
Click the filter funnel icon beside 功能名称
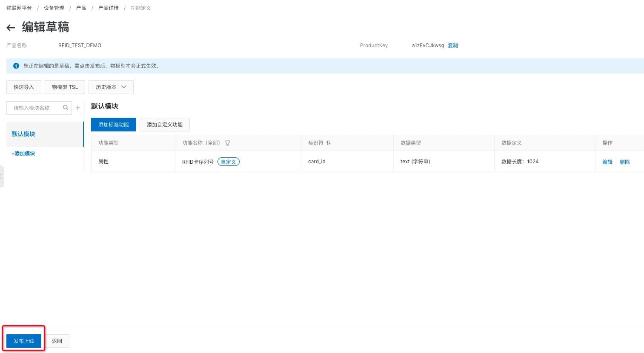pyautogui.click(x=228, y=143)
